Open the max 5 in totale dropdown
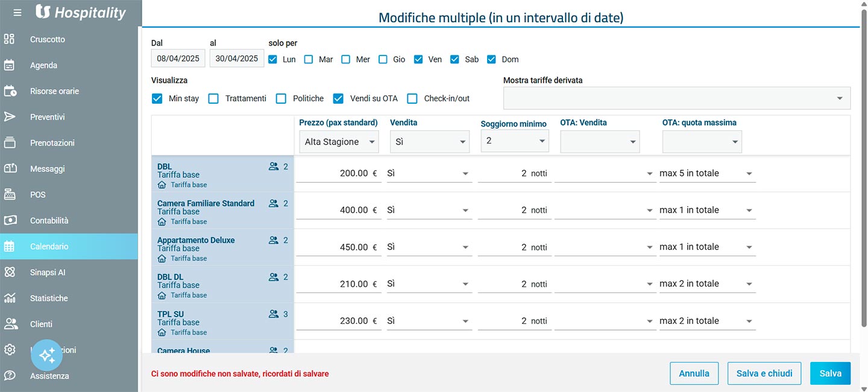 707,173
